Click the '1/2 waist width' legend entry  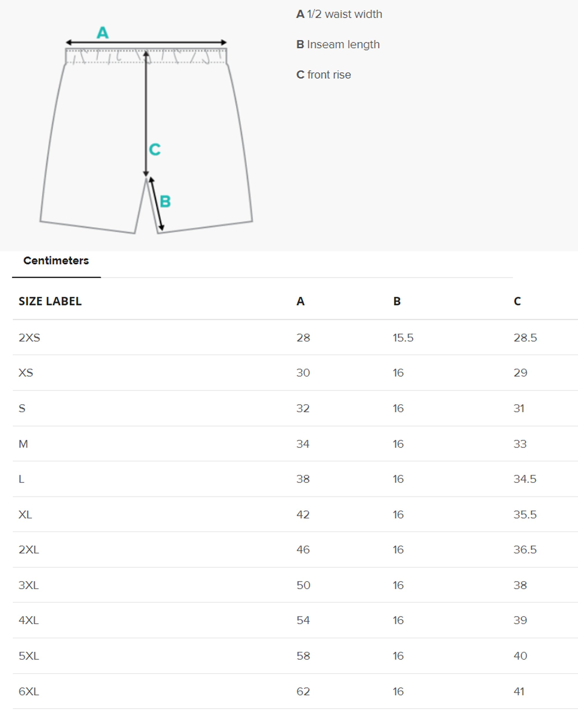point(339,14)
